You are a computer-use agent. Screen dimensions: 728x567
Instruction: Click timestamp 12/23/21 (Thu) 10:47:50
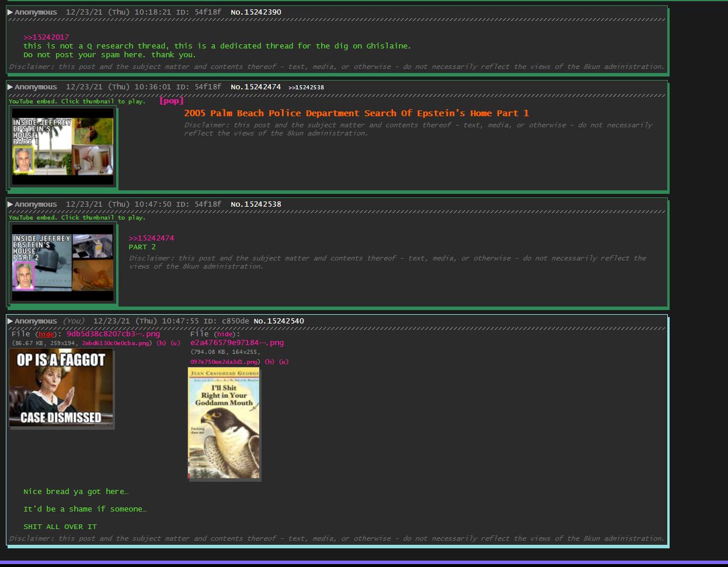[119, 204]
